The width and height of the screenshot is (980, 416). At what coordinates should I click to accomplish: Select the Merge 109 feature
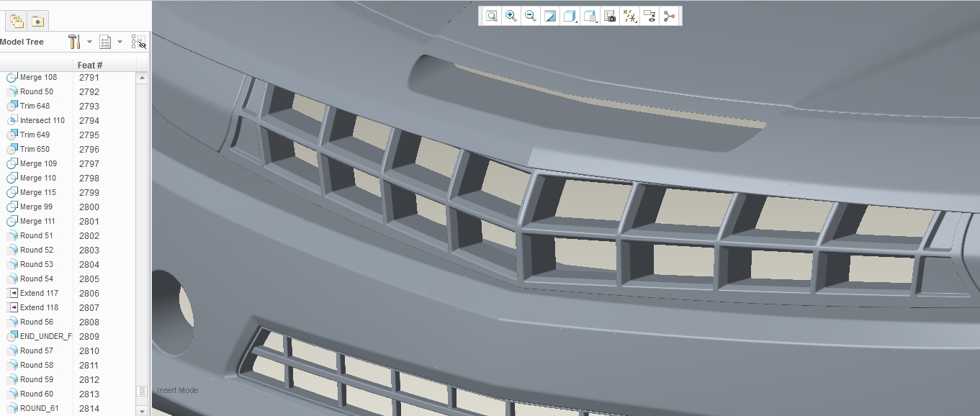pyautogui.click(x=38, y=163)
